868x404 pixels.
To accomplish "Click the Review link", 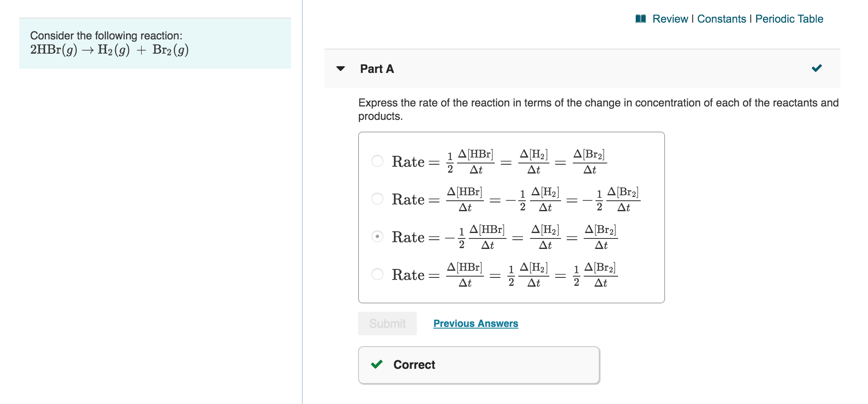I will [x=671, y=18].
